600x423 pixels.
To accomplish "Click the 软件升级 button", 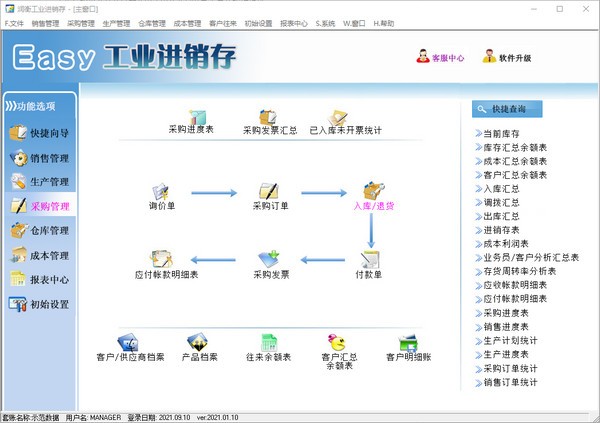I will [x=510, y=57].
